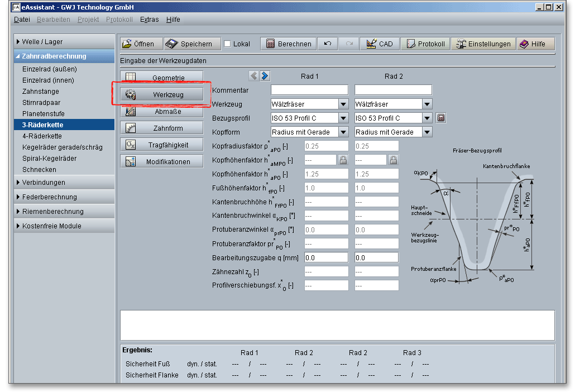Toggle the Lokal checkbox
Image resolution: width=575 pixels, height=392 pixels.
(x=227, y=44)
